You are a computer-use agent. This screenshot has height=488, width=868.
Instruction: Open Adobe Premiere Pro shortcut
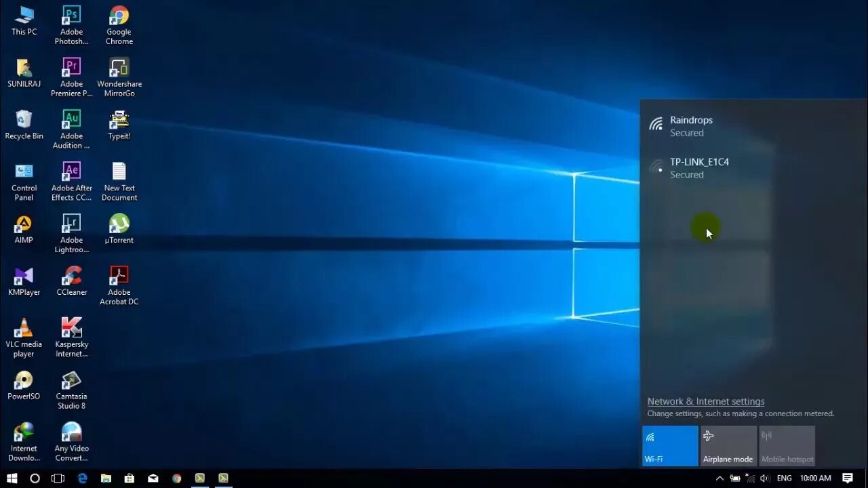(71, 77)
